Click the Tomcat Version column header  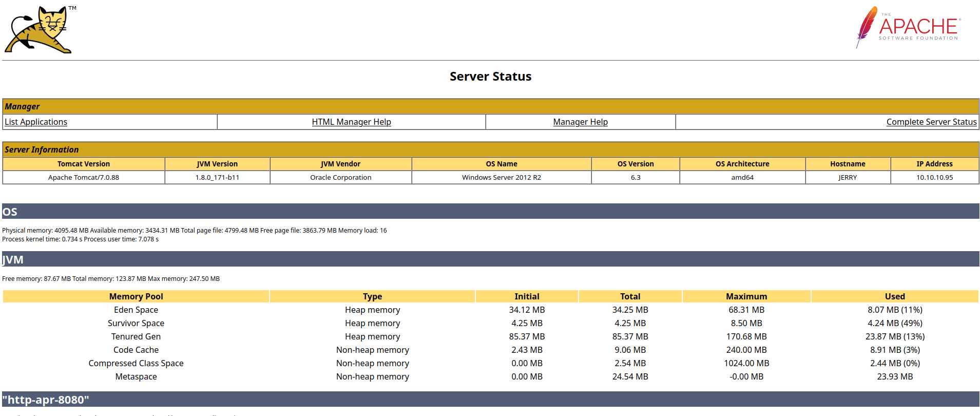pos(84,164)
